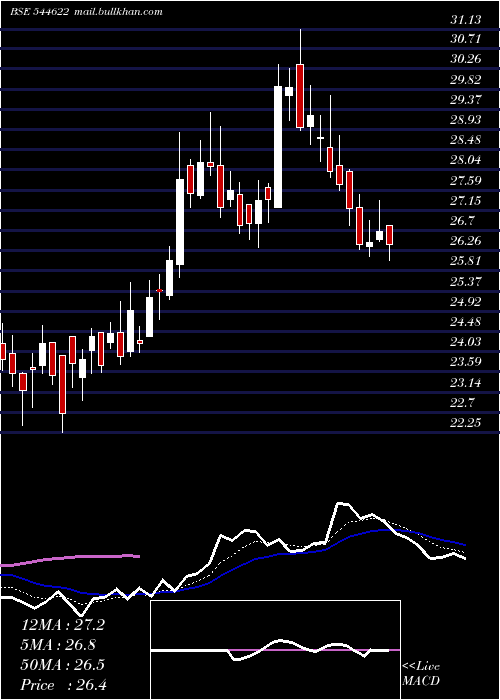
Task: Select the 29.82 price axis label
Action: point(466,80)
